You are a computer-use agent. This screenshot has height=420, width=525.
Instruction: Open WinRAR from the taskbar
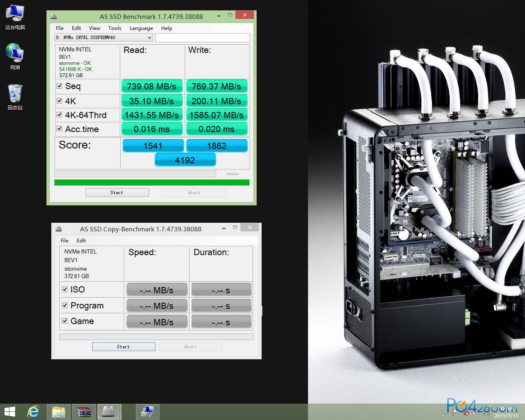[84, 411]
